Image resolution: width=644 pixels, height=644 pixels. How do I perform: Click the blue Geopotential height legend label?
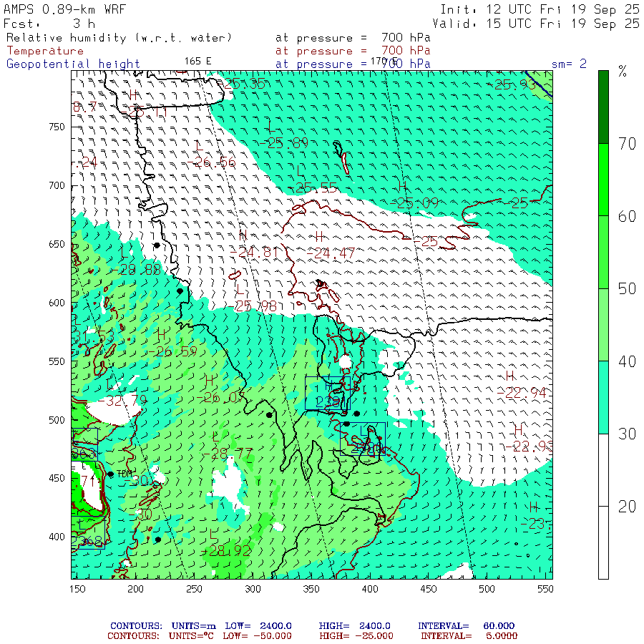73,64
